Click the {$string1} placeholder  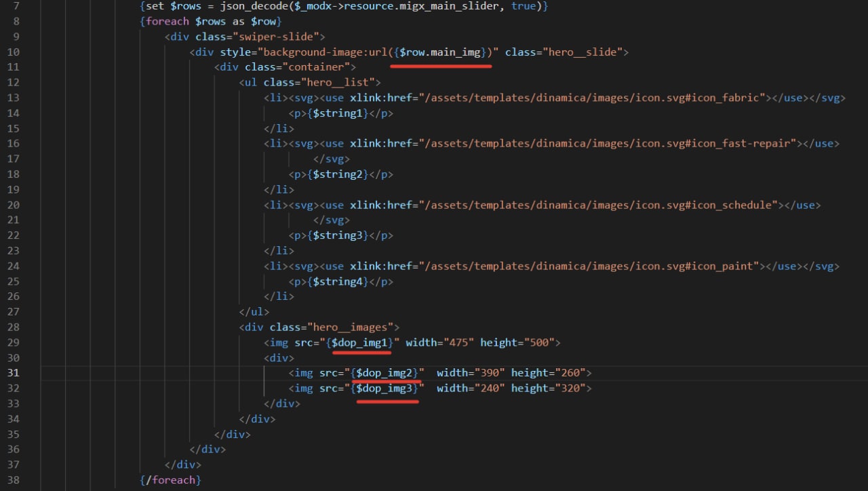click(x=337, y=113)
